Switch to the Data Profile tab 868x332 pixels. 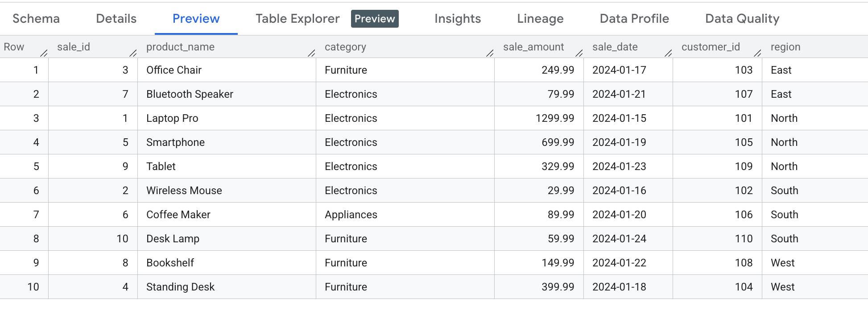[634, 19]
